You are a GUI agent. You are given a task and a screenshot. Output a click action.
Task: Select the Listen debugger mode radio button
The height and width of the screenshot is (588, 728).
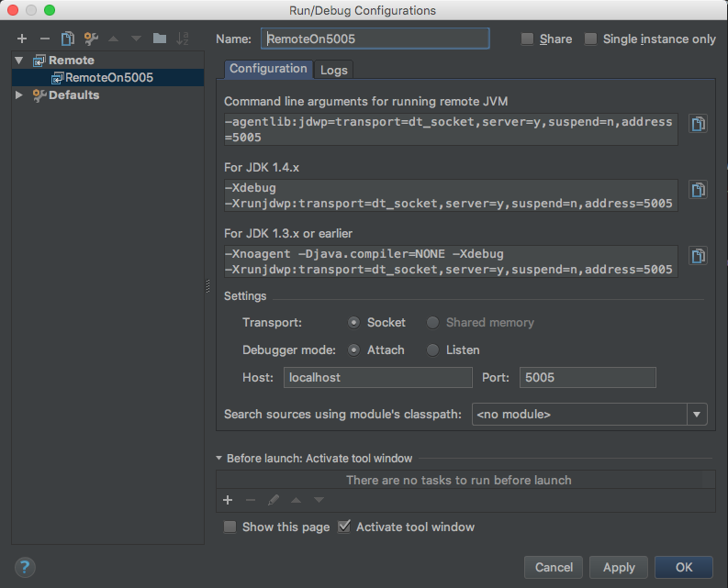[433, 349]
